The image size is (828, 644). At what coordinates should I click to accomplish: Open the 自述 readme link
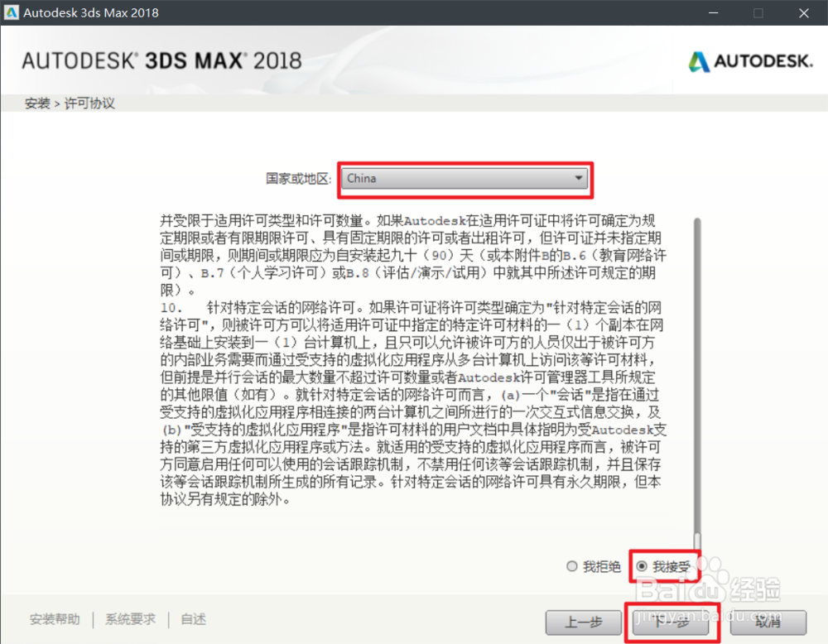[193, 618]
